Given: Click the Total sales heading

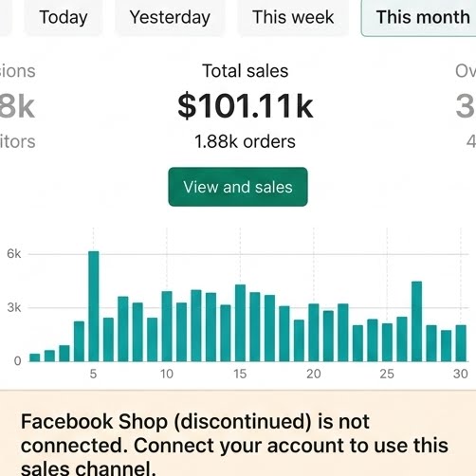Looking at the screenshot, I should 246,71.
